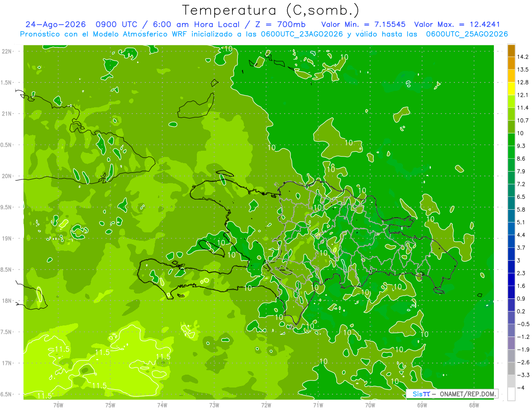
Task: Click the dark orange swatch atop the legend
Action: [511, 50]
